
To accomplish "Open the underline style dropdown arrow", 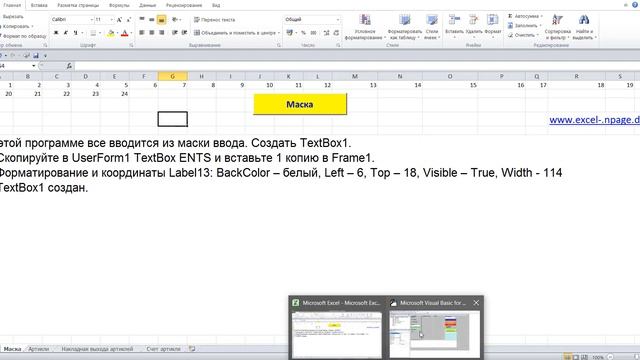I will pyautogui.click(x=82, y=33).
